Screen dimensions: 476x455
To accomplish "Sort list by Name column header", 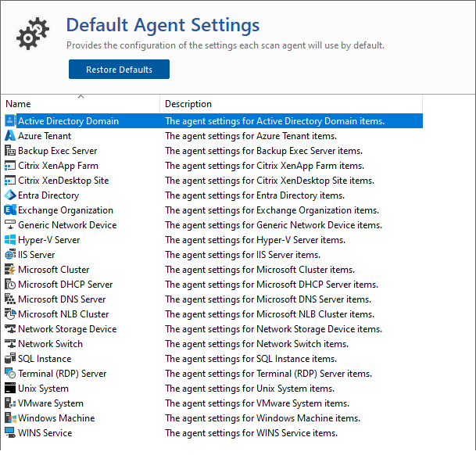I will coord(81,104).
